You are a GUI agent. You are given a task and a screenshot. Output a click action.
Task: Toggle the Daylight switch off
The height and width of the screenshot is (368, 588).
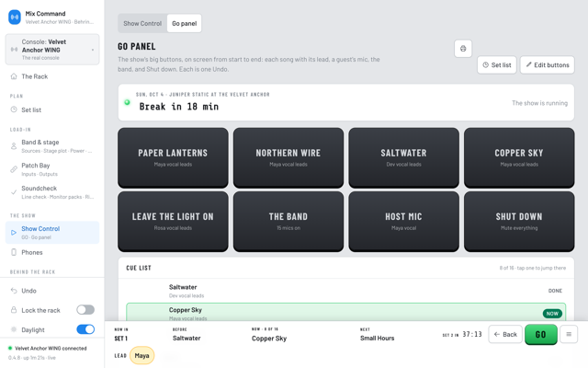coord(85,329)
